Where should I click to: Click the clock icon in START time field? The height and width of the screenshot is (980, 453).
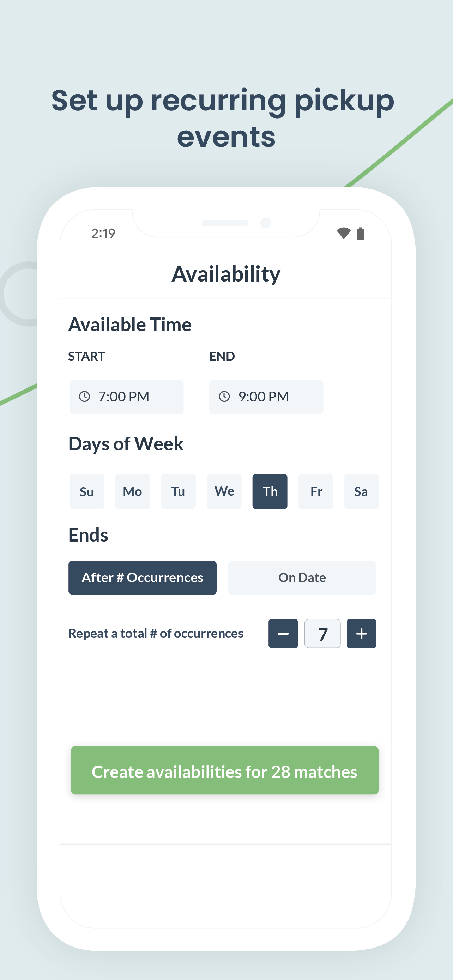point(84,397)
